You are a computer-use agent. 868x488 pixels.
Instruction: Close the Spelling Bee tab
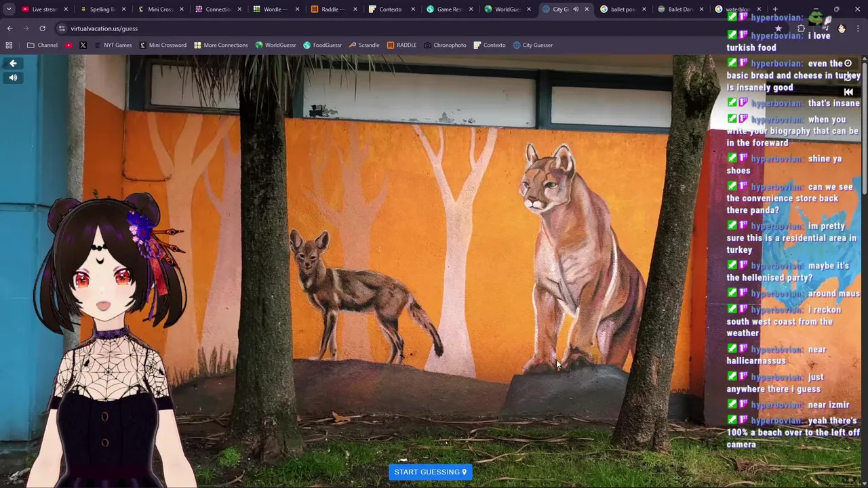tap(123, 9)
